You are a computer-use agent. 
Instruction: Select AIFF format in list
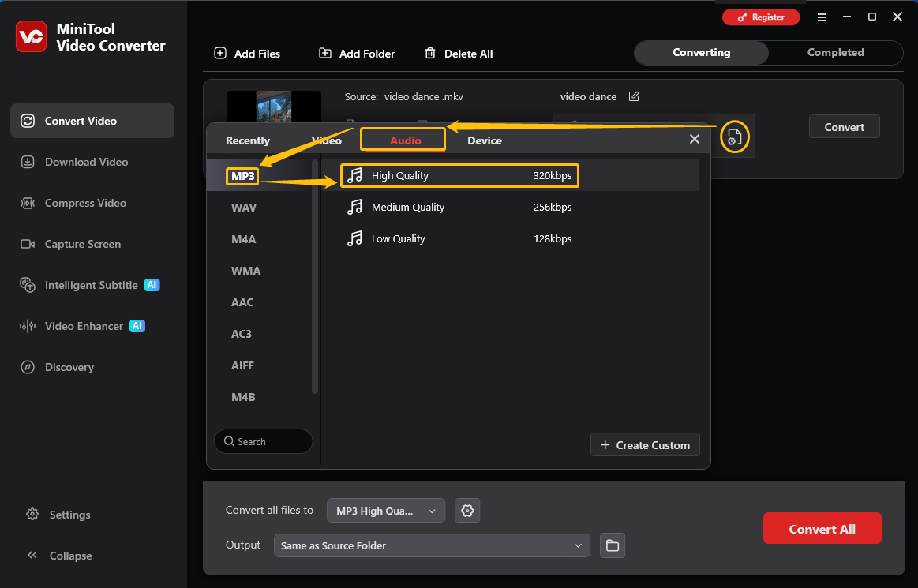coord(242,365)
